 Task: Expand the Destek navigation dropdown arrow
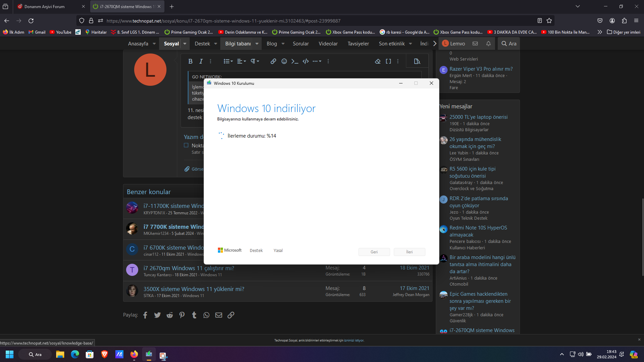(216, 43)
